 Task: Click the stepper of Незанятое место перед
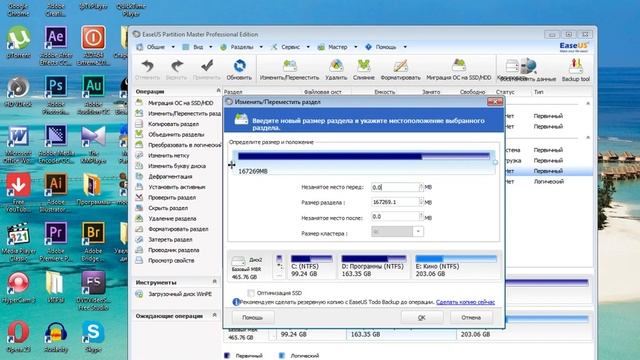pyautogui.click(x=421, y=187)
